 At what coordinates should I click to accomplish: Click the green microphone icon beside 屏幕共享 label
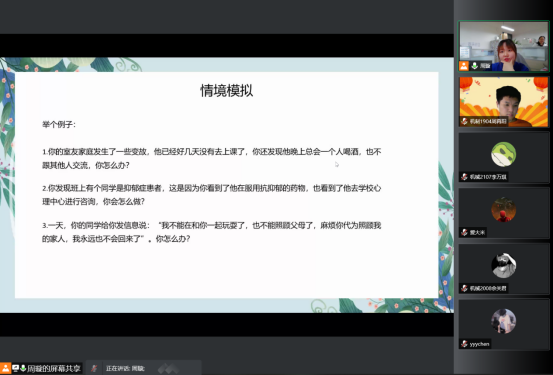(23, 368)
